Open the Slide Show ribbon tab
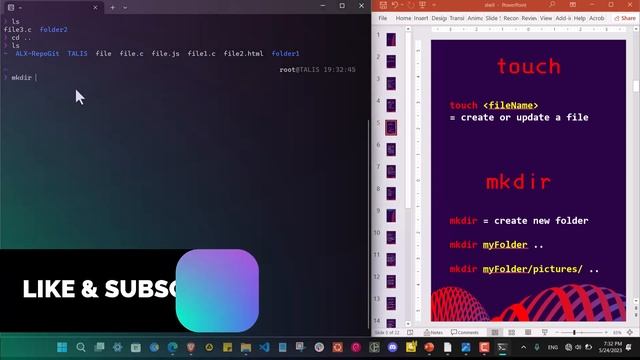This screenshot has width=640, height=360. pyautogui.click(x=493, y=18)
